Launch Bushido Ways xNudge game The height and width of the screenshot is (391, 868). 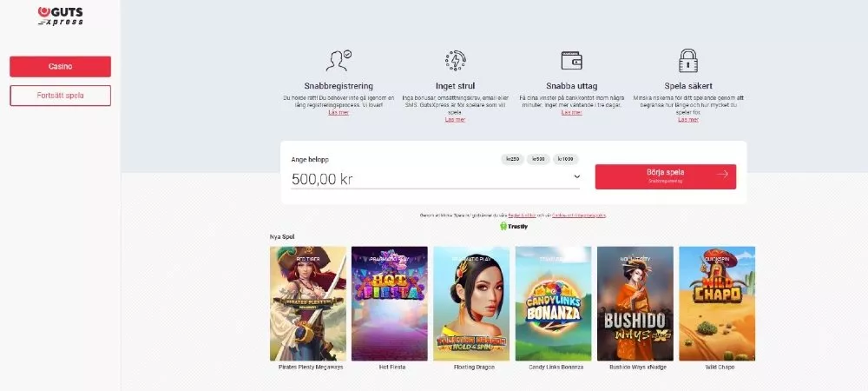635,303
